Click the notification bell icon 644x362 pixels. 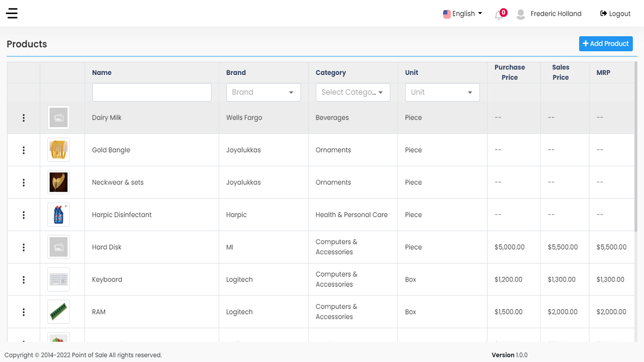click(499, 15)
